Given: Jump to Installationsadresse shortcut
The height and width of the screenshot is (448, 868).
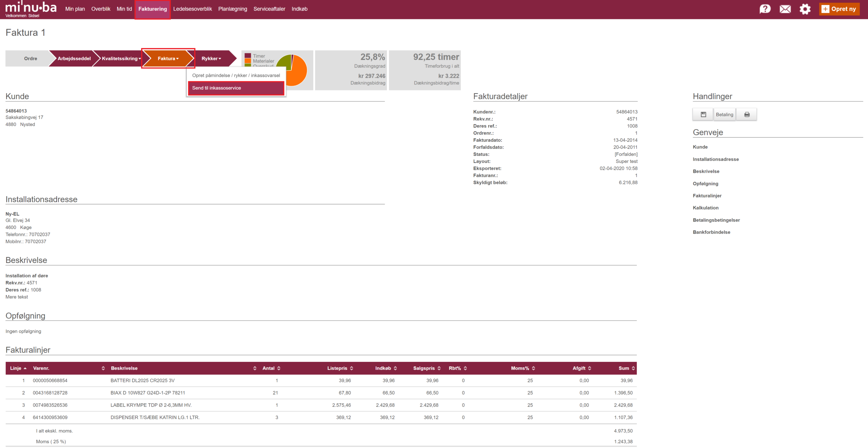Looking at the screenshot, I should [716, 159].
